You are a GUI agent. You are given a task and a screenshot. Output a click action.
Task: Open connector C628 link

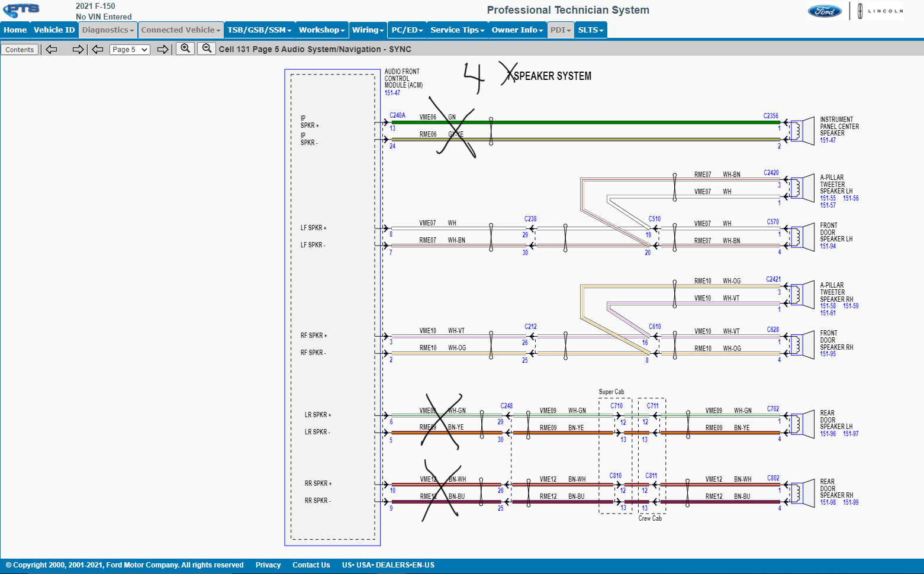pos(773,330)
